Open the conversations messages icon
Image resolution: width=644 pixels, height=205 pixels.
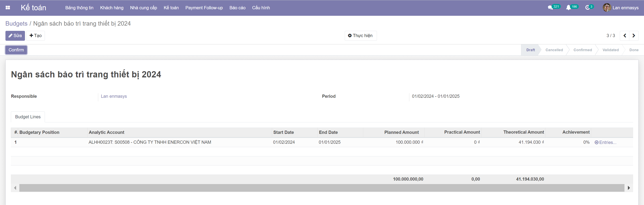click(550, 8)
